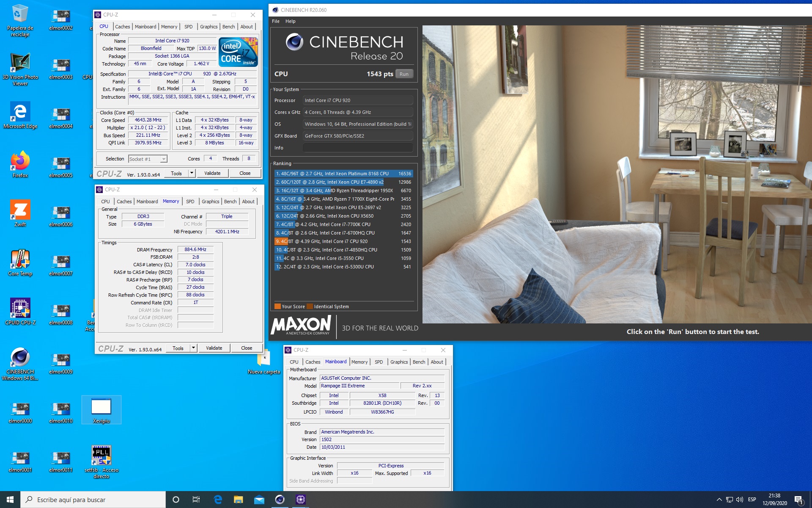Click Run button next to CPU score
Viewport: 812px width, 508px height.
(404, 74)
